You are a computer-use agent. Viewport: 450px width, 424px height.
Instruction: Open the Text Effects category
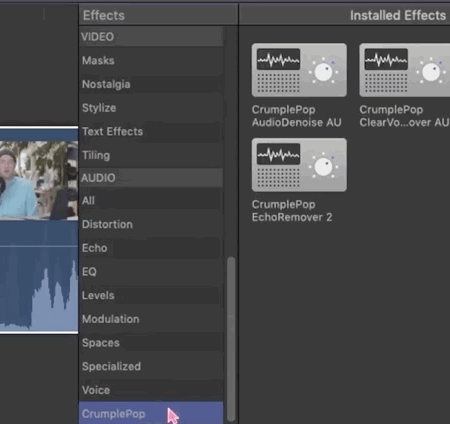click(x=151, y=132)
